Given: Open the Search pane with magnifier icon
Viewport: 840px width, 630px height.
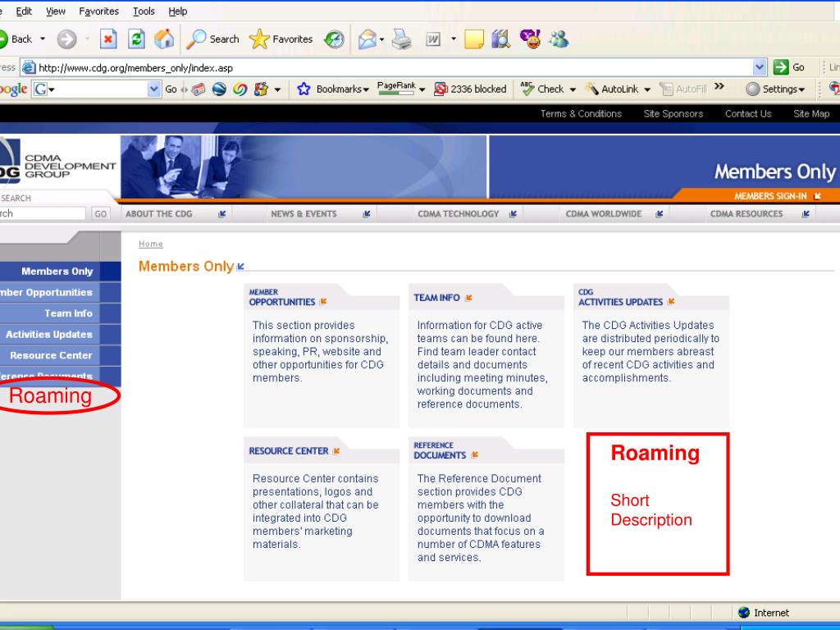Looking at the screenshot, I should [212, 39].
